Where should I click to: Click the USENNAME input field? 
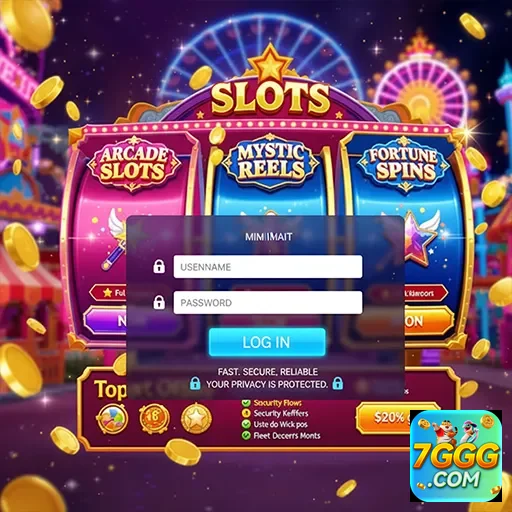(268, 267)
